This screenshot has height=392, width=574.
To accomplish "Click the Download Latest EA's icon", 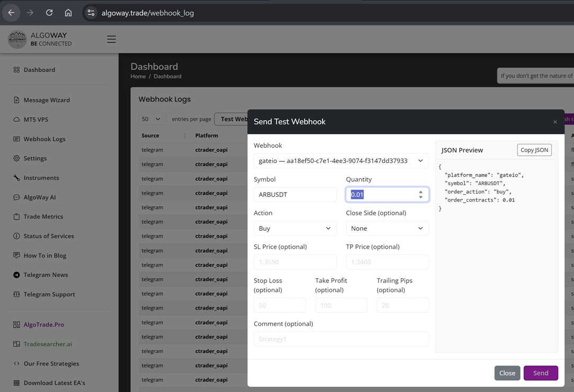I will pyautogui.click(x=16, y=382).
